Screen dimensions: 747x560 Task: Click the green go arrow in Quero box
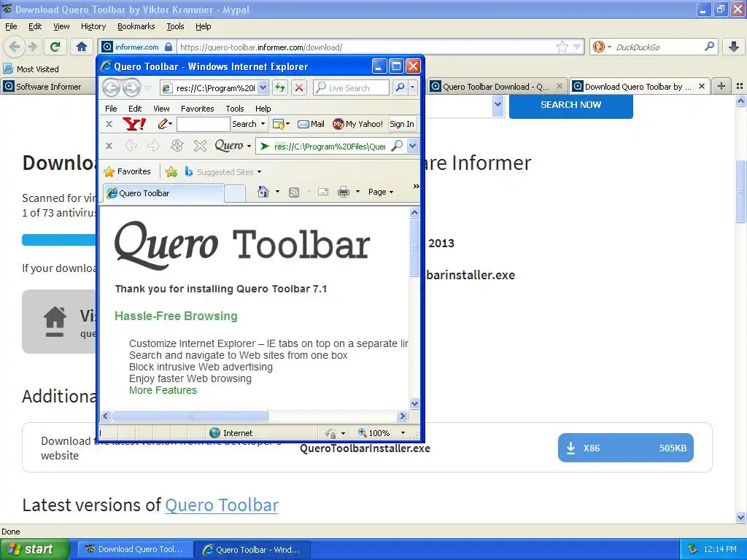(x=265, y=146)
